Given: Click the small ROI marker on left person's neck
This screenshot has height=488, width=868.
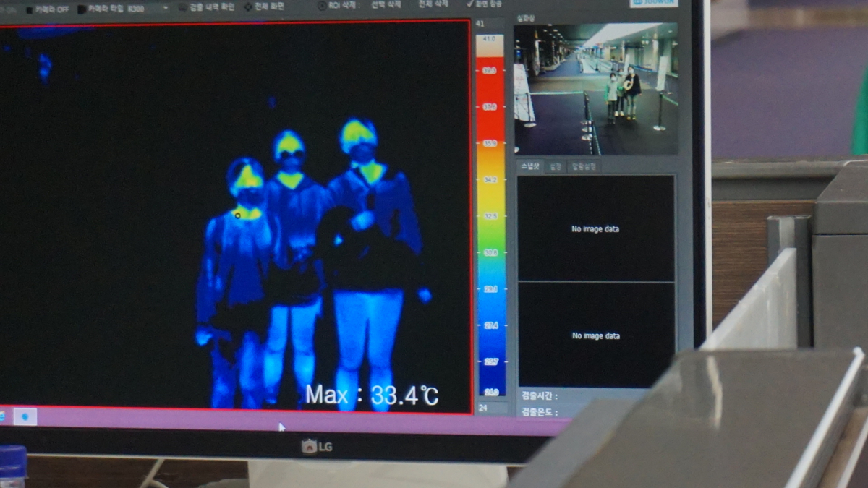Looking at the screenshot, I should click(x=237, y=215).
